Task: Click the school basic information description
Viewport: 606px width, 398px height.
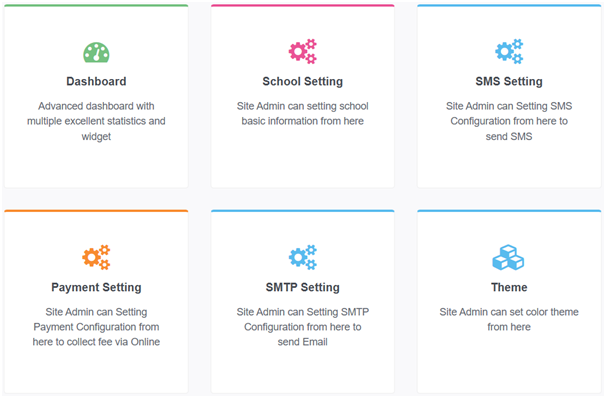Action: click(303, 113)
